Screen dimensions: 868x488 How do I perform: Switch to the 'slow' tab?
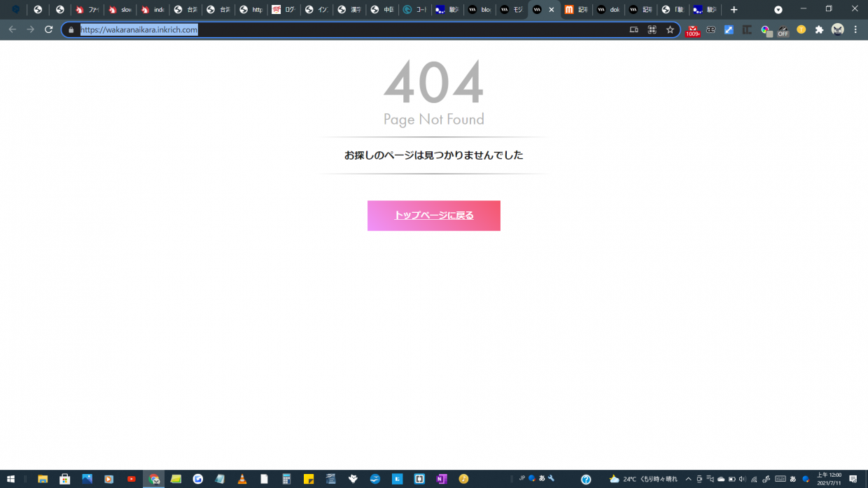(122, 10)
